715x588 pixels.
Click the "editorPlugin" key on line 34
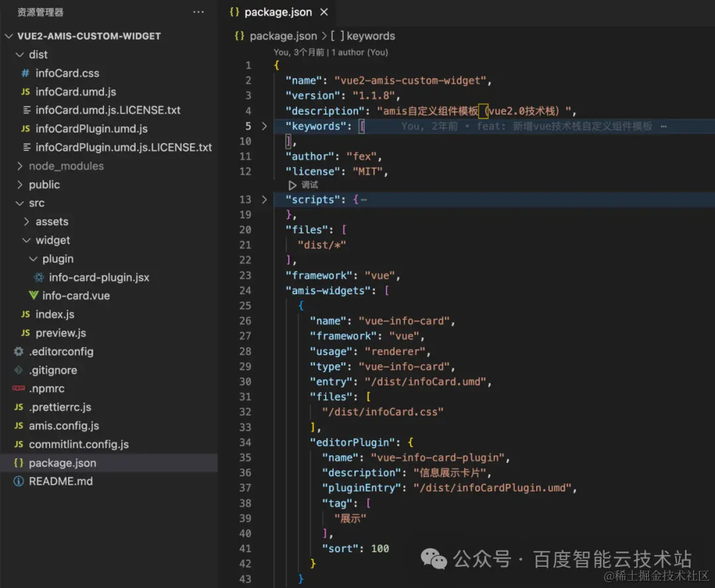[x=352, y=442]
